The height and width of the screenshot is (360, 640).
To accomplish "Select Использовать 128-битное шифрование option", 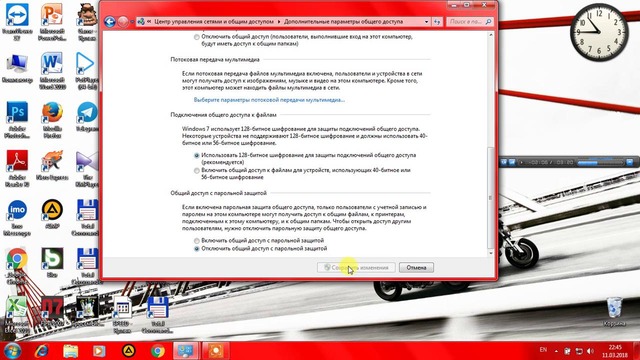I will (197, 156).
